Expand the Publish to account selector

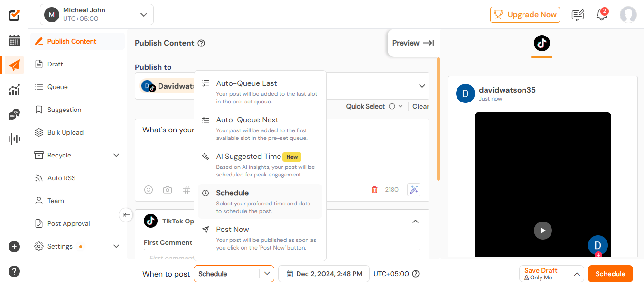tap(422, 86)
